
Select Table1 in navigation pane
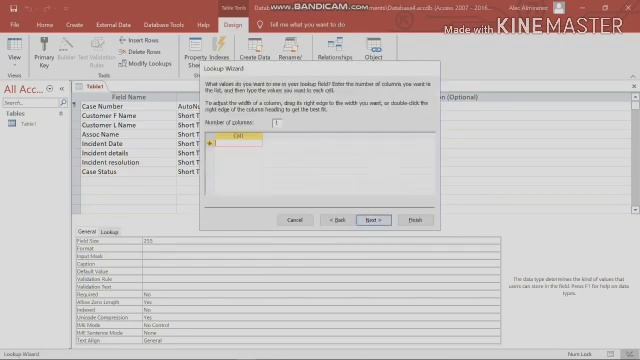pos(29,124)
